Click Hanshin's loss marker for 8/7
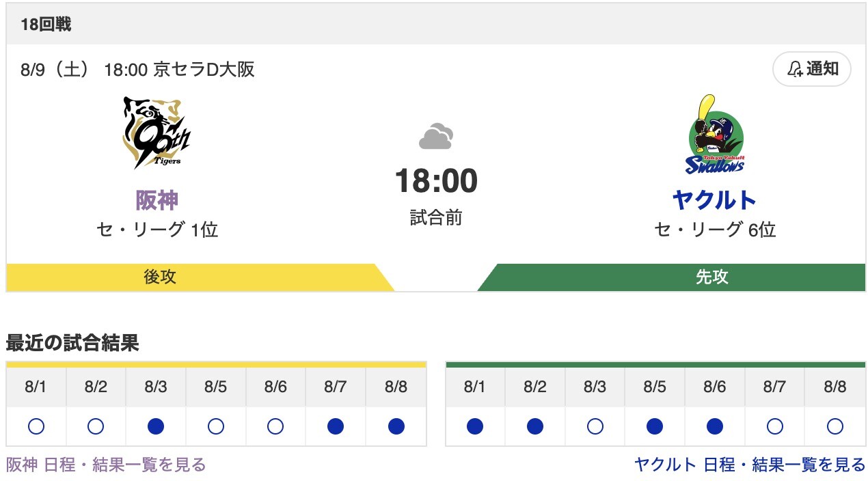 pos(335,427)
